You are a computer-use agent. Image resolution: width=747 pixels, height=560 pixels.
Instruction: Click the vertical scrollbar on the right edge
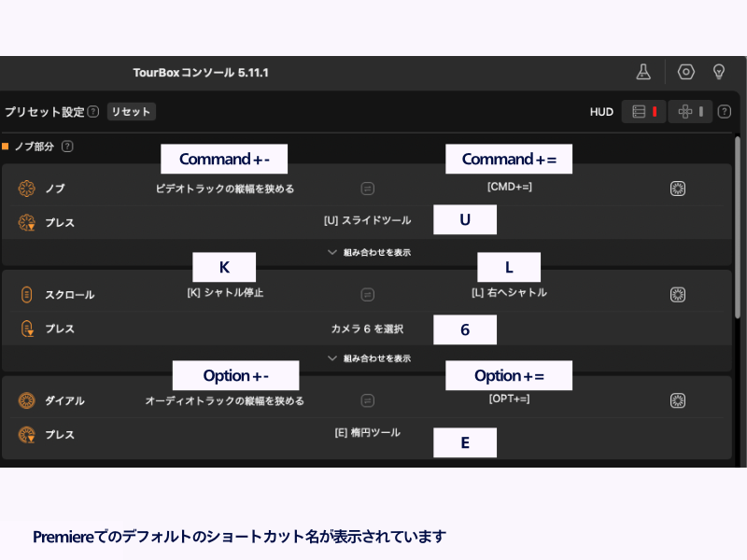tap(739, 233)
